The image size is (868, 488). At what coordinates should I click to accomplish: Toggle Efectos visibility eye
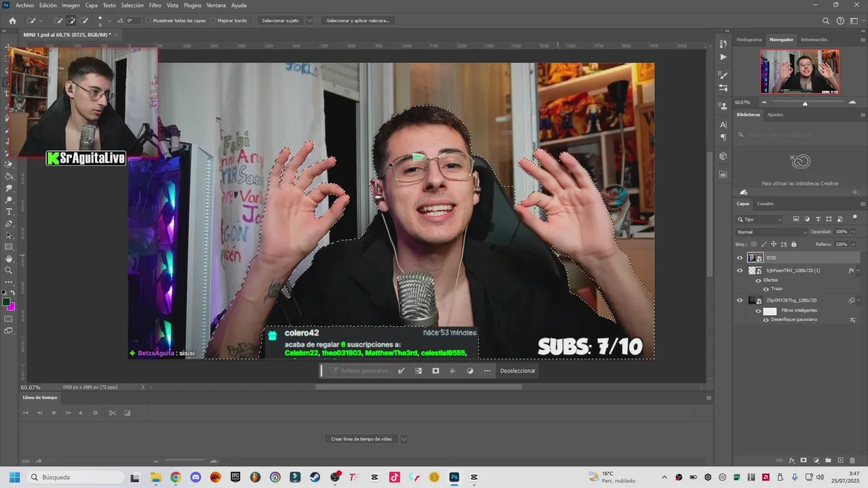(758, 280)
